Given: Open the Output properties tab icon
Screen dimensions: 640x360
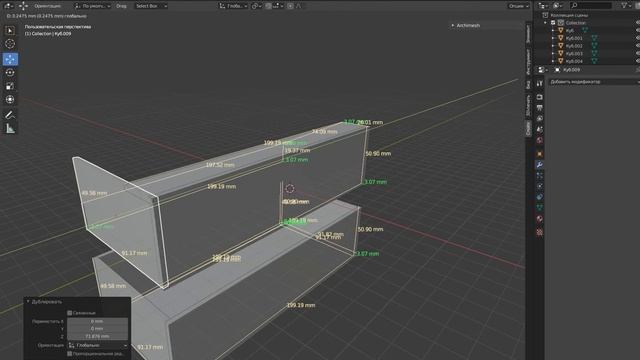Looking at the screenshot, I should click(540, 108).
